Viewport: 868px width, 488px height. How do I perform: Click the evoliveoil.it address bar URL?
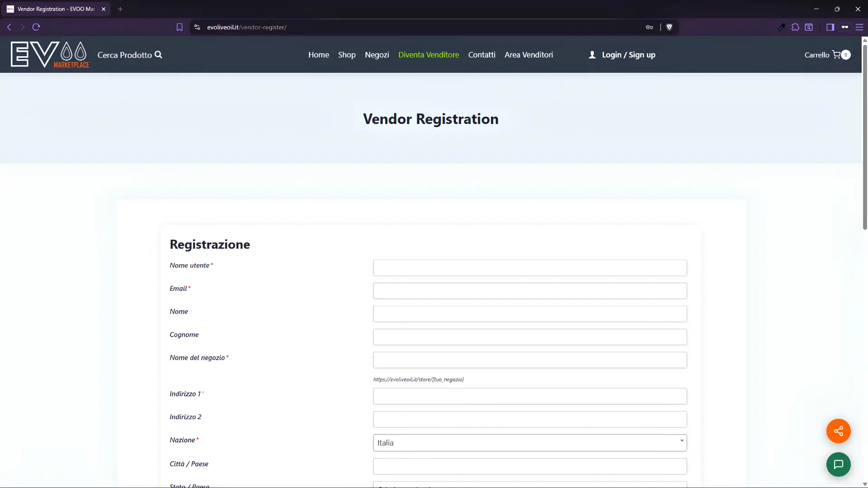click(x=247, y=27)
